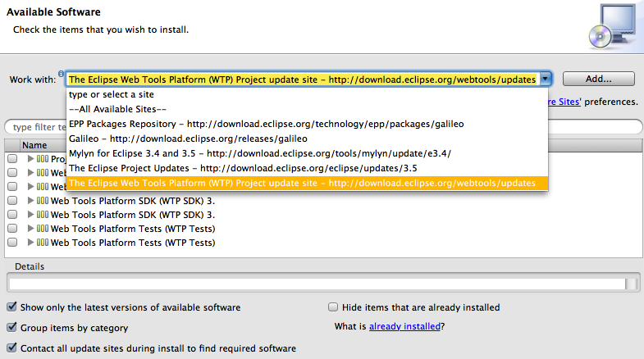The height and width of the screenshot is (359, 644).
Task: Tick the checkbox on the Proj row
Action: click(12, 159)
